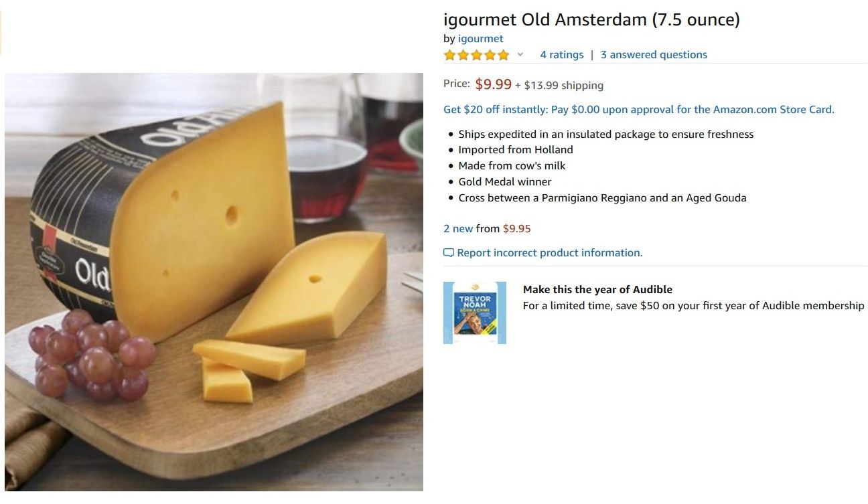868x504 pixels.
Task: Open the 4 ratings link
Action: pos(561,55)
